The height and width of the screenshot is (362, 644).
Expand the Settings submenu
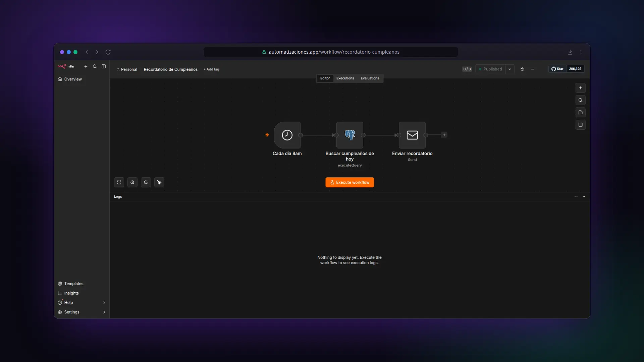104,312
